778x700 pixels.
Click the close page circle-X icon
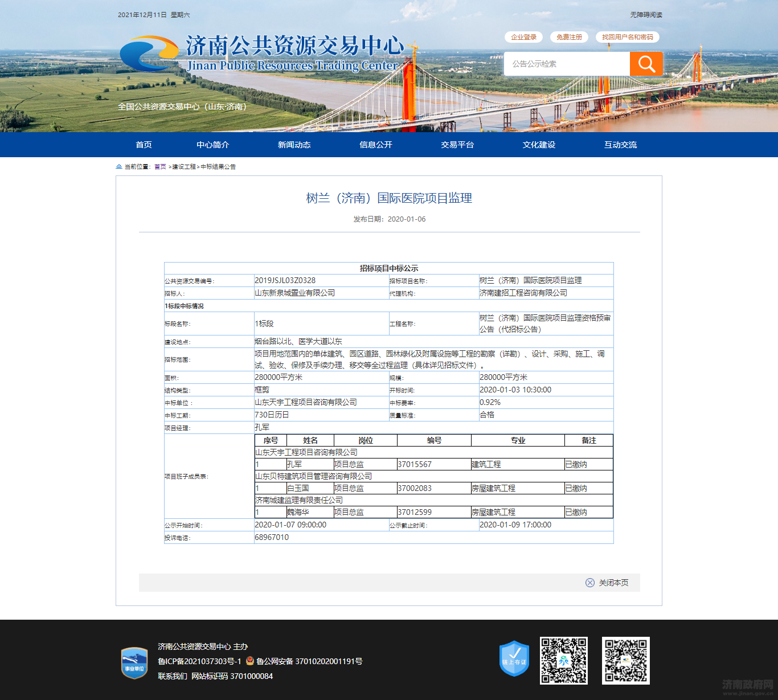[590, 583]
